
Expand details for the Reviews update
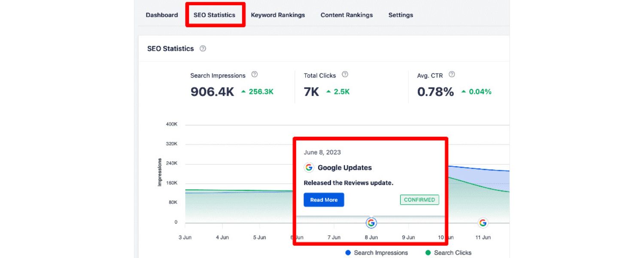(x=324, y=200)
